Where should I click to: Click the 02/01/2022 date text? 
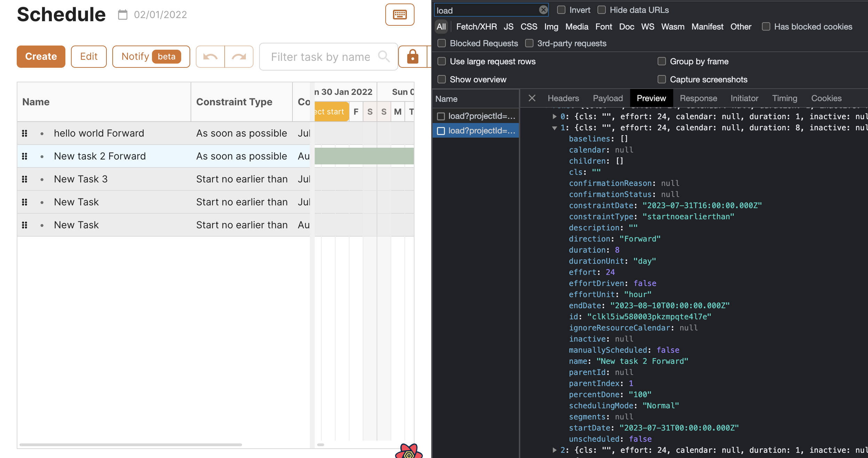coord(160,15)
